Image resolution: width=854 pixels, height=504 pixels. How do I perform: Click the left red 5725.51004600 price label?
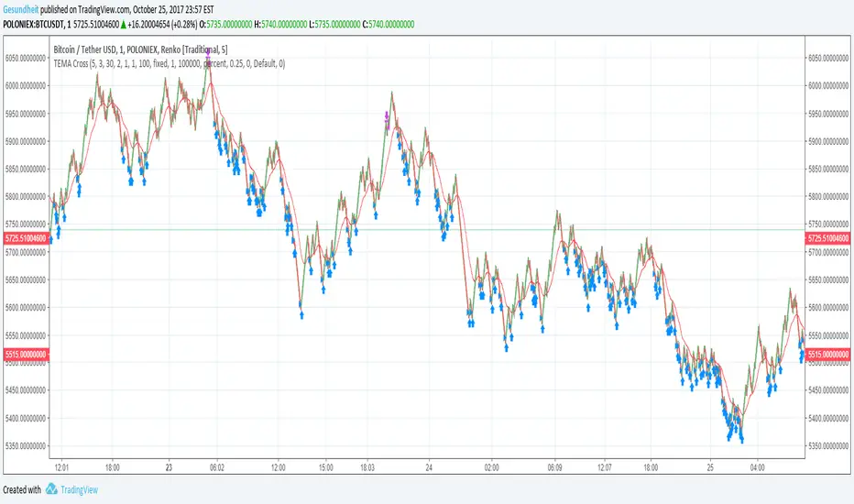(x=24, y=238)
